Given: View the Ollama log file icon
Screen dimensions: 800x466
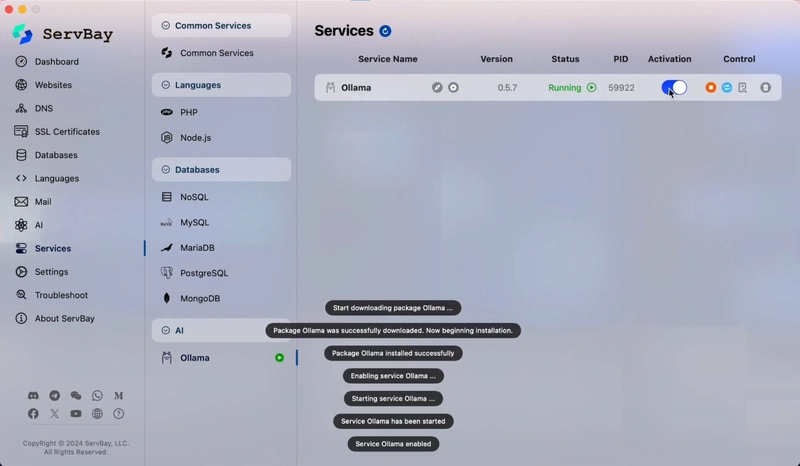Looking at the screenshot, I should click(x=742, y=88).
